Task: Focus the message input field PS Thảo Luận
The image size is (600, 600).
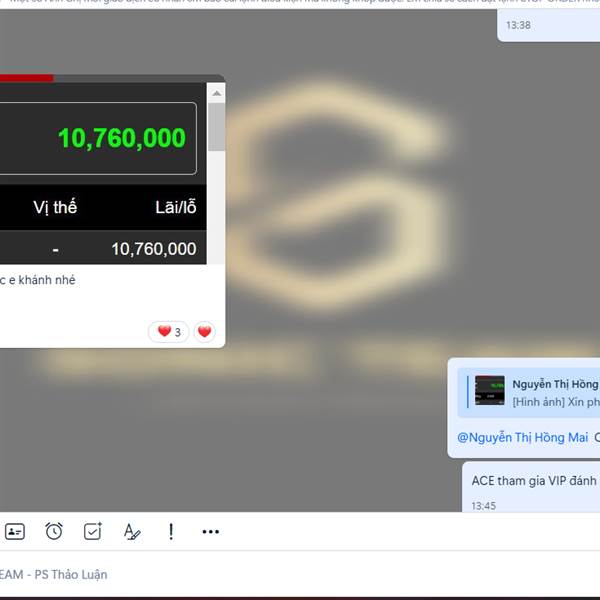Action: tap(300, 574)
